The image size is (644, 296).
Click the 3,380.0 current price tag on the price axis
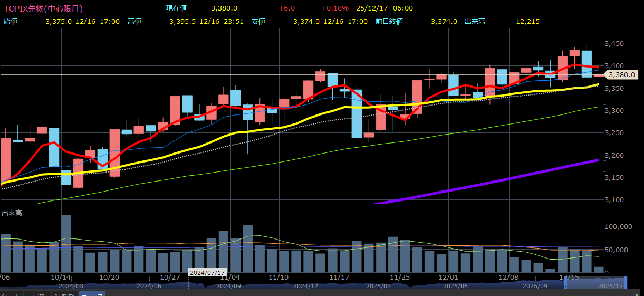tap(622, 75)
